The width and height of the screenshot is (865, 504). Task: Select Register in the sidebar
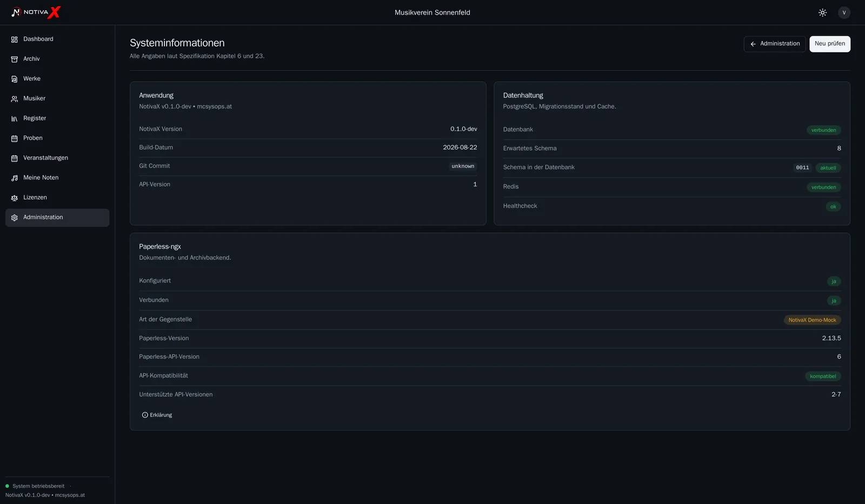coord(57,118)
